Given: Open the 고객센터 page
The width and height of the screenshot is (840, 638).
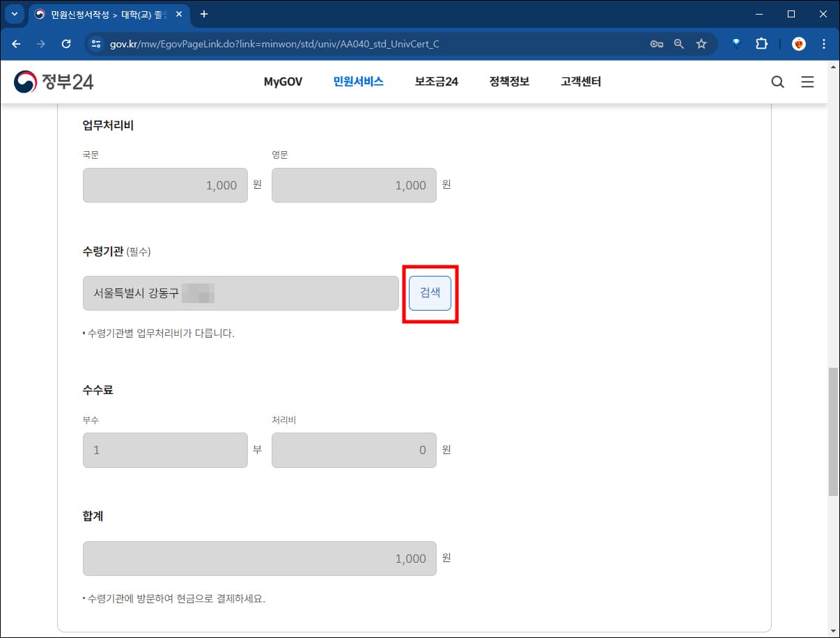Looking at the screenshot, I should (581, 81).
